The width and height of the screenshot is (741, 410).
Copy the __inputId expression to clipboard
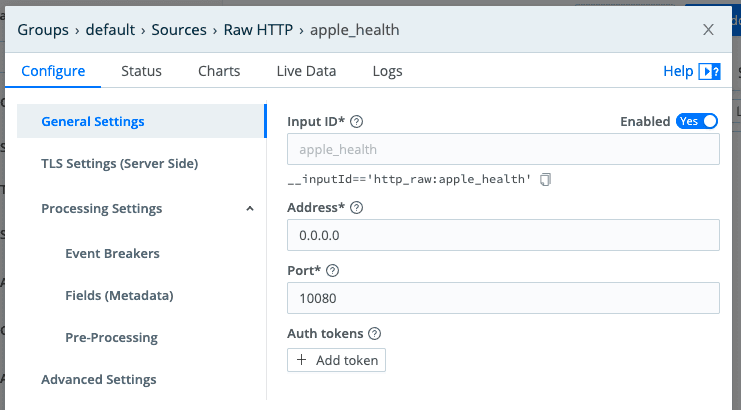(545, 180)
